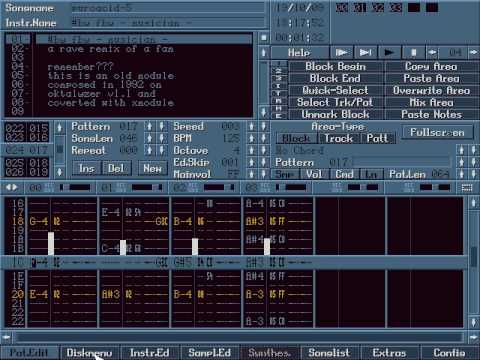480x360 pixels.
Task: Click the channel scroll arrows icon left of track 00
Action: point(12,187)
